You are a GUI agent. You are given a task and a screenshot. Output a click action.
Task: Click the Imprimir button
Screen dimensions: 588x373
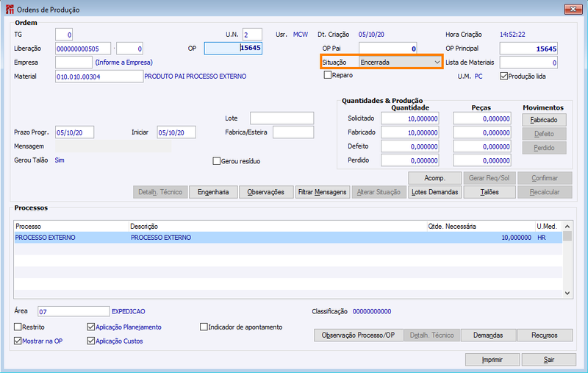(492, 360)
